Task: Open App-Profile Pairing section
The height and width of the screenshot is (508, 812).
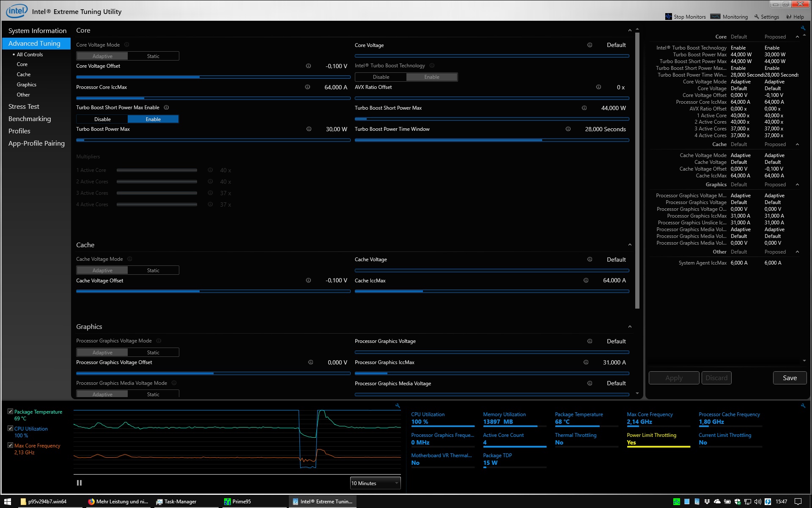Action: 36,144
